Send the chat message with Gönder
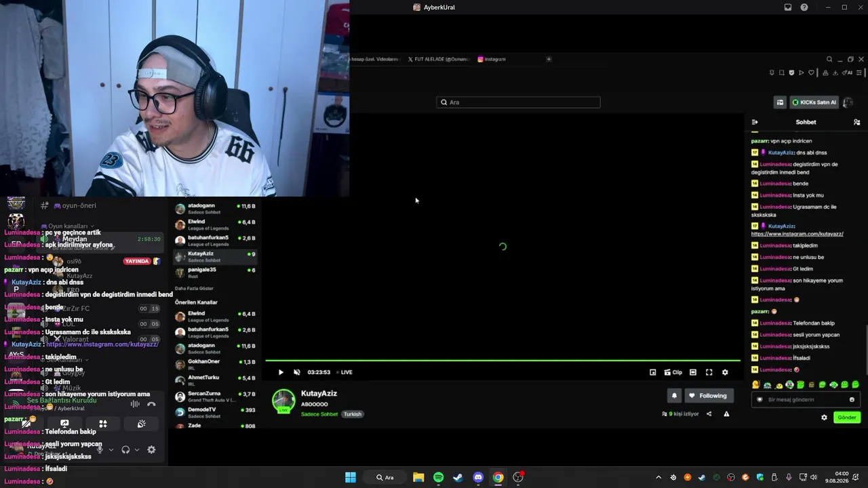The image size is (868, 488). (847, 418)
